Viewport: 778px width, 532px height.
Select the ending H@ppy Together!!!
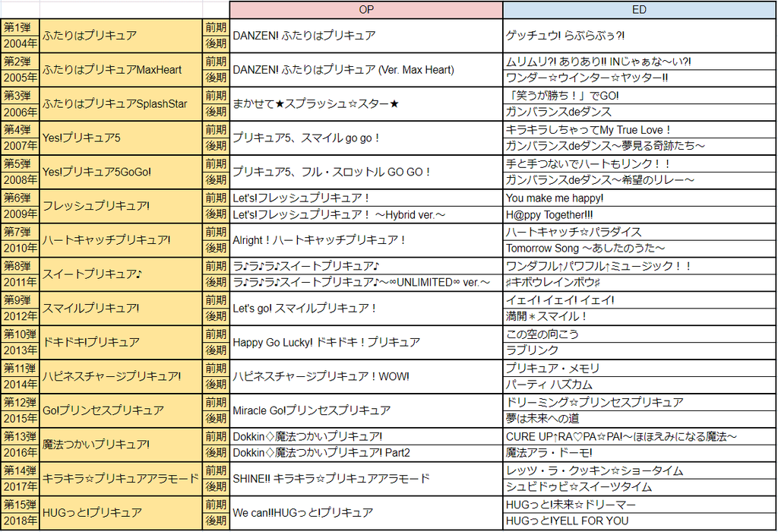click(x=639, y=215)
